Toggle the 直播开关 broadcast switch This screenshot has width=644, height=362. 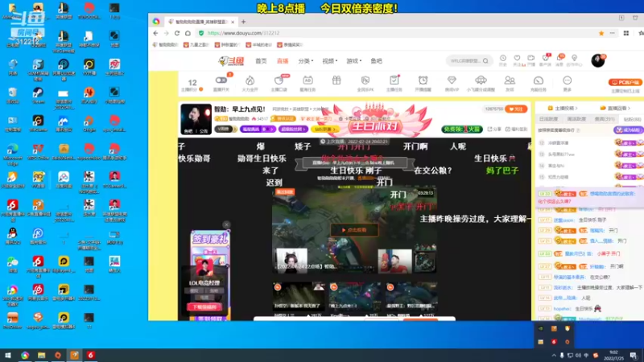[x=221, y=80]
